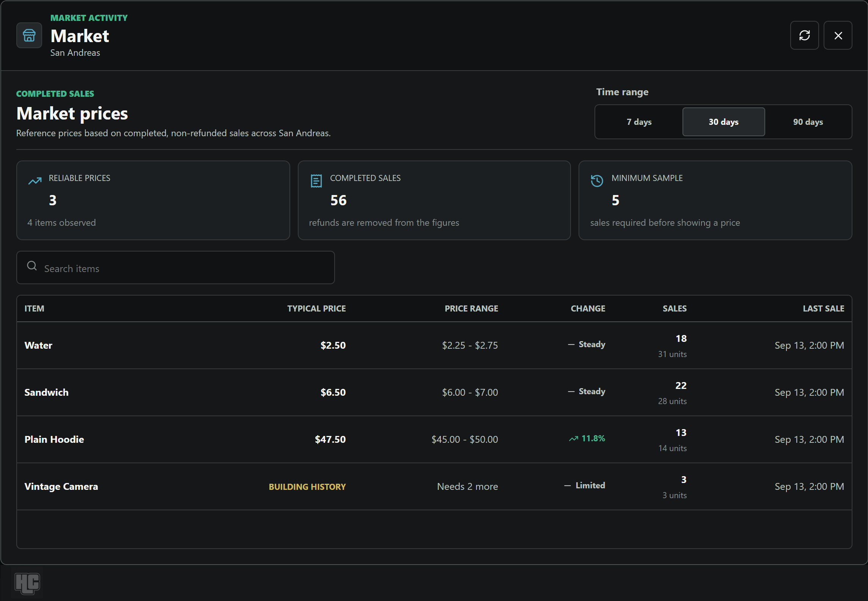This screenshot has width=868, height=601.
Task: Select the 7 days time range
Action: pos(639,122)
